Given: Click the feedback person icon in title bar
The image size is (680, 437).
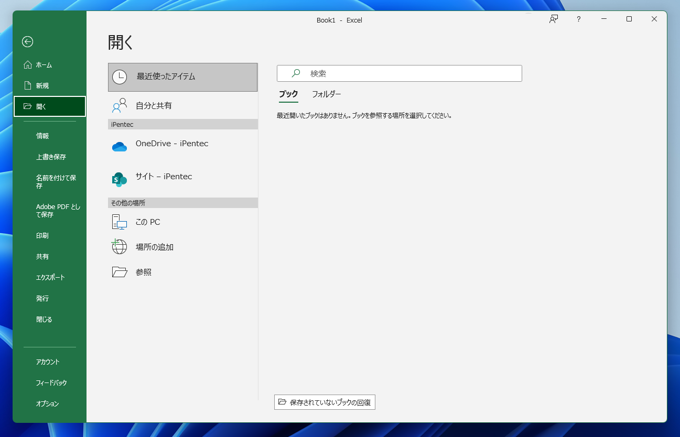Looking at the screenshot, I should [x=553, y=19].
